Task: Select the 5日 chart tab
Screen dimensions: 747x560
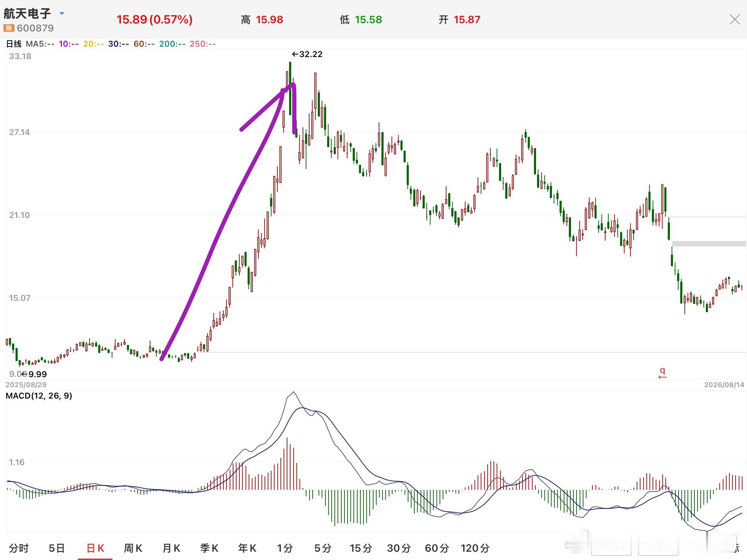Action: coord(57,548)
